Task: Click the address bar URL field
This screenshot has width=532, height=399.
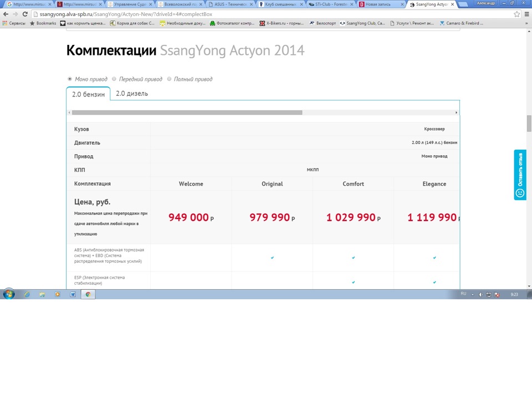Action: pos(272,14)
